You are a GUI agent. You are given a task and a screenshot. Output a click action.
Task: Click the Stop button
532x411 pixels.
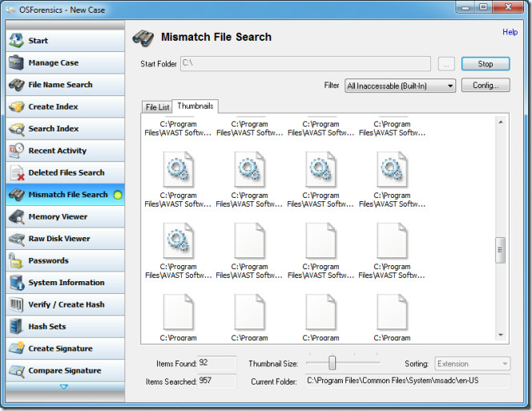(x=486, y=64)
